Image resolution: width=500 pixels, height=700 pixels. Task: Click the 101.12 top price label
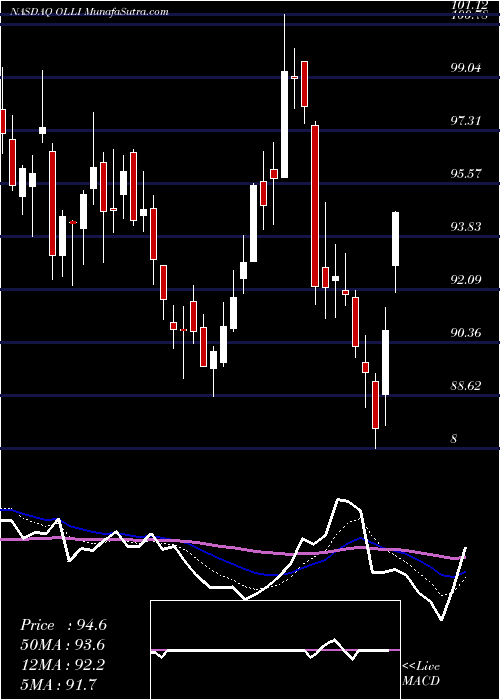point(470,6)
